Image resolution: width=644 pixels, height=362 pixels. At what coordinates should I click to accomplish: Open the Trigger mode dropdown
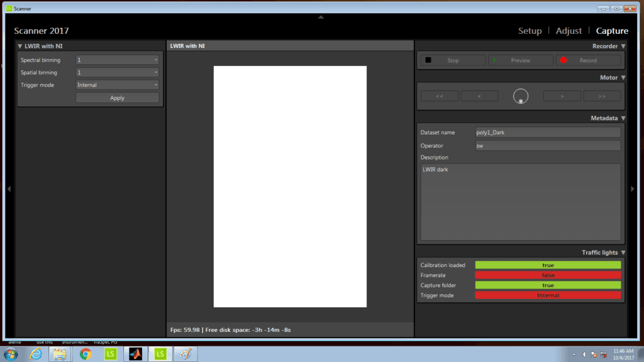pyautogui.click(x=117, y=85)
